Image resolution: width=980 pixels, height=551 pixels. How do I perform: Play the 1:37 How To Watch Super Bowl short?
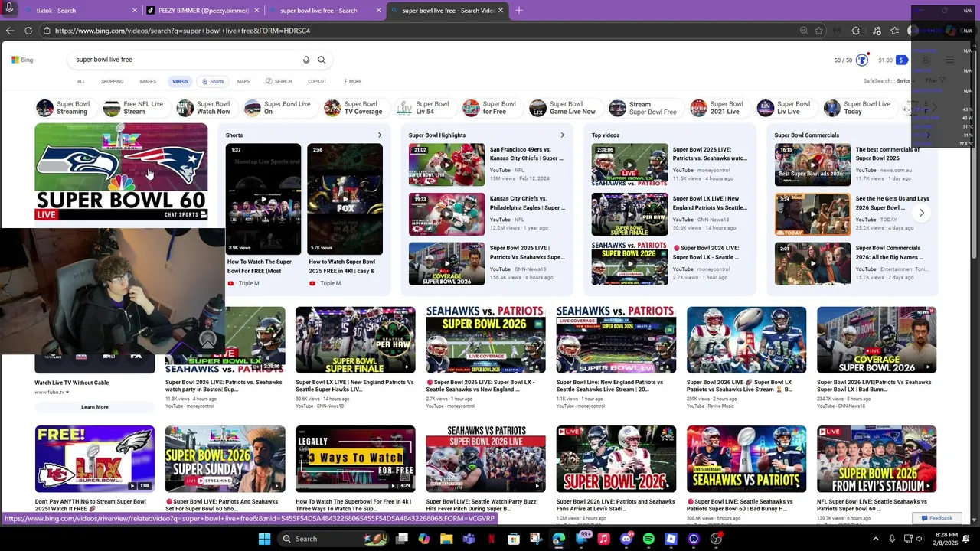coord(263,198)
